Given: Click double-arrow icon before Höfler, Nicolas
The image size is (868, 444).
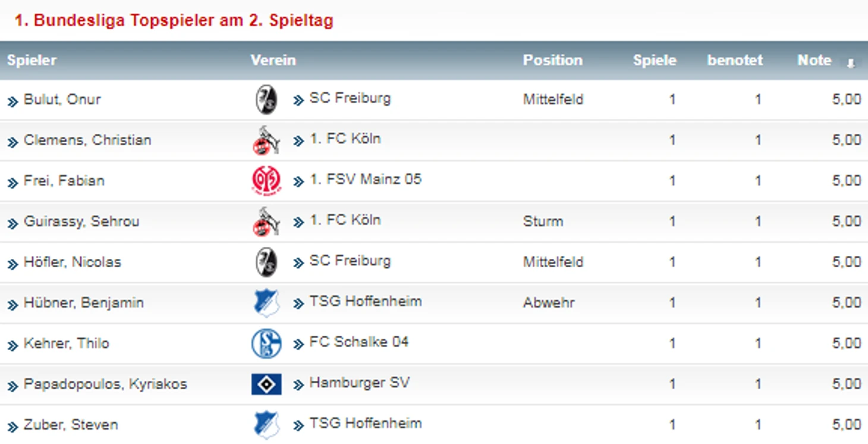Looking at the screenshot, I should (13, 264).
